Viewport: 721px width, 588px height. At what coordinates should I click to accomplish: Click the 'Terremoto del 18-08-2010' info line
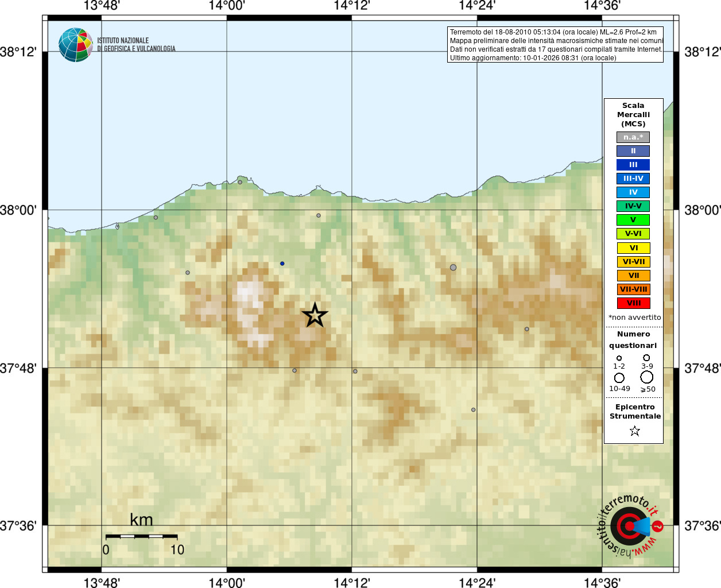[553, 32]
